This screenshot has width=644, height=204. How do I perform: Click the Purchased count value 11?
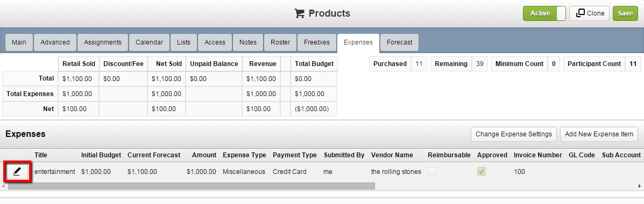(419, 64)
